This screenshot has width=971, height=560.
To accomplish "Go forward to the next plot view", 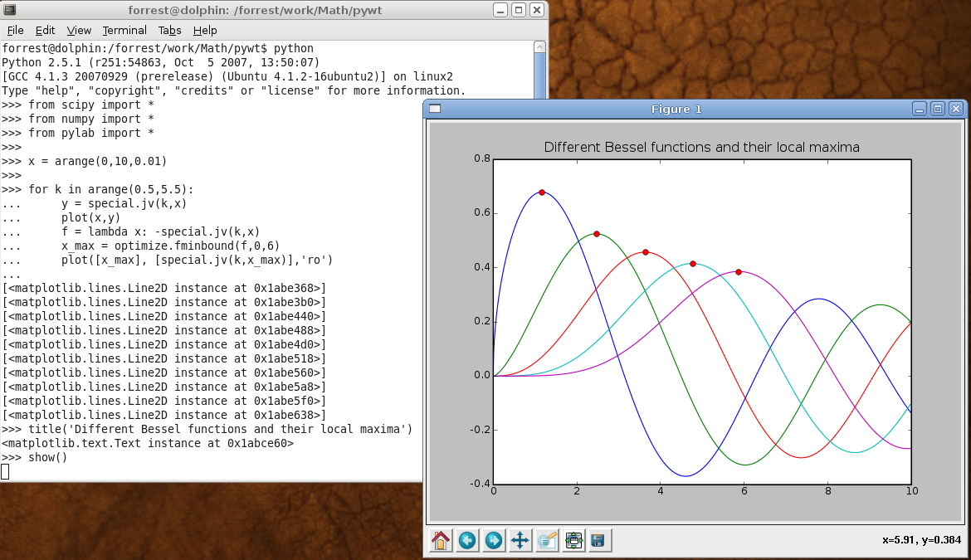I will pyautogui.click(x=494, y=540).
